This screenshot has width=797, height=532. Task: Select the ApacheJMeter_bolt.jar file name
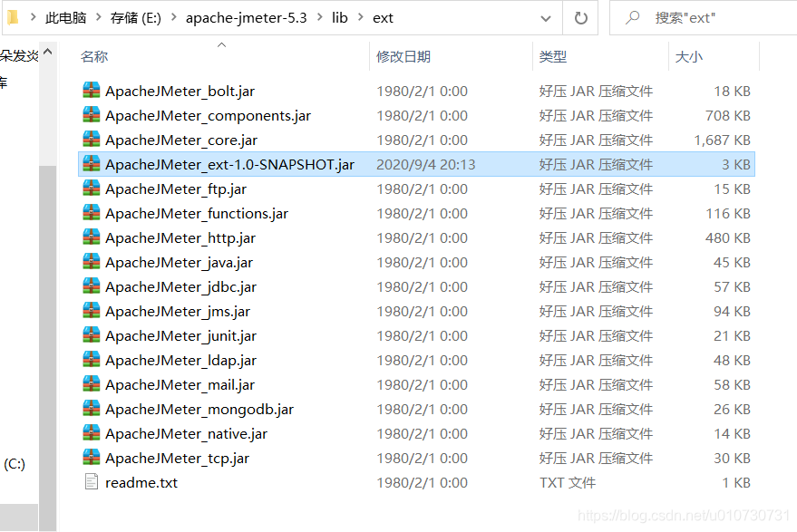pyautogui.click(x=180, y=91)
